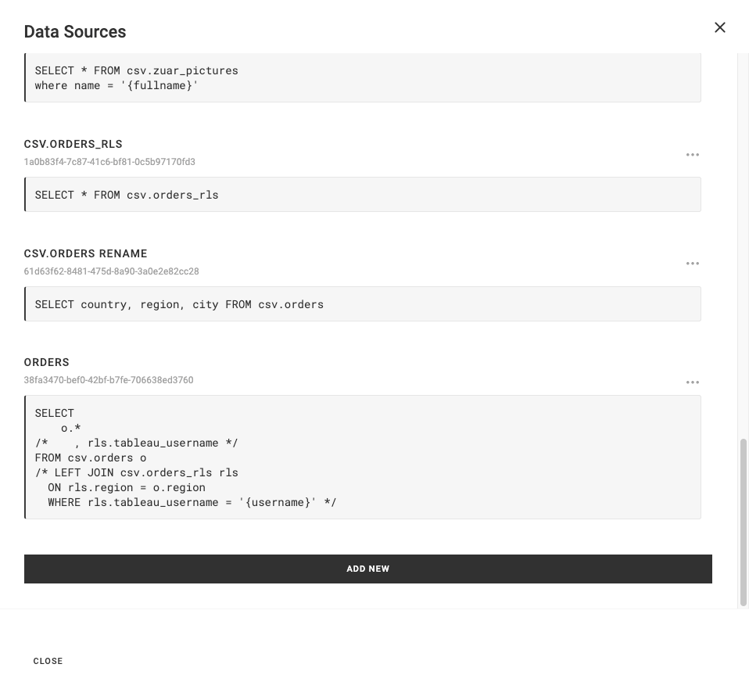Open the ORDERS three-dot options menu
The image size is (749, 700).
(692, 382)
